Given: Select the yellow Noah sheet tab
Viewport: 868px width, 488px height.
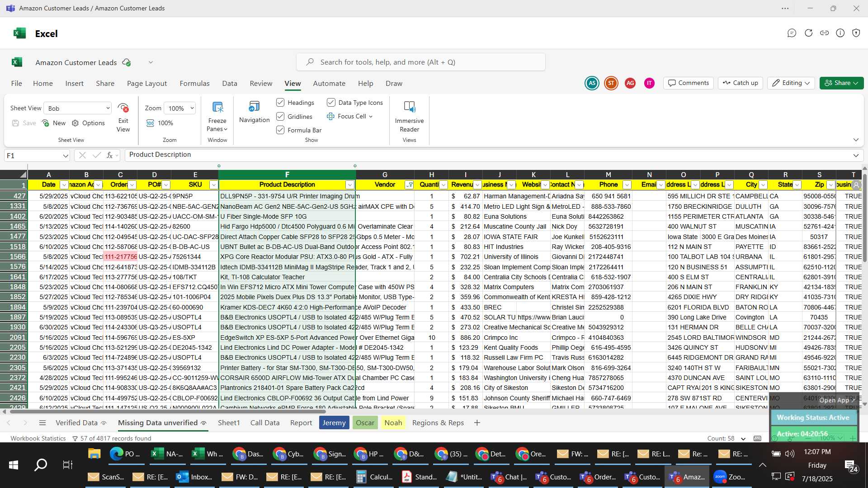Looking at the screenshot, I should coord(393,423).
